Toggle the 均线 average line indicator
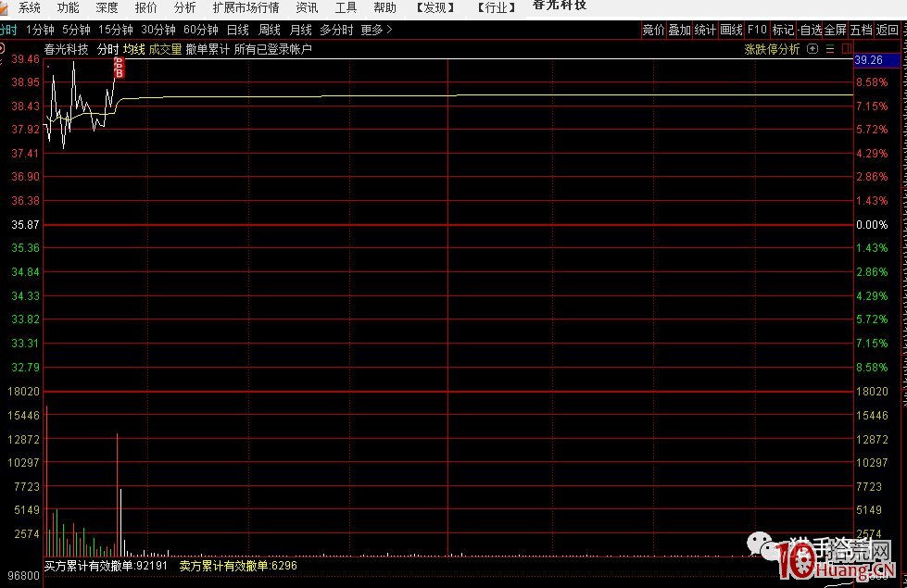The image size is (907, 588). [x=134, y=49]
